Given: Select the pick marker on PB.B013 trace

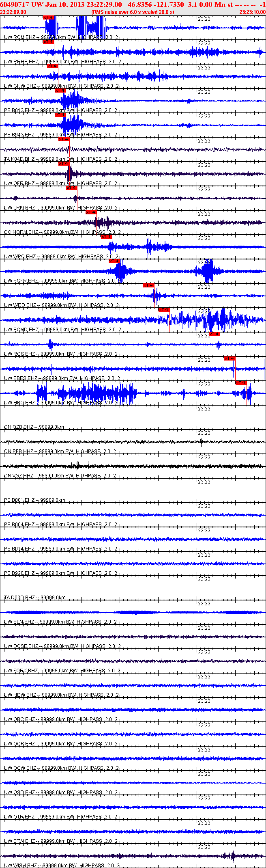Looking at the screenshot, I should coord(60,91).
